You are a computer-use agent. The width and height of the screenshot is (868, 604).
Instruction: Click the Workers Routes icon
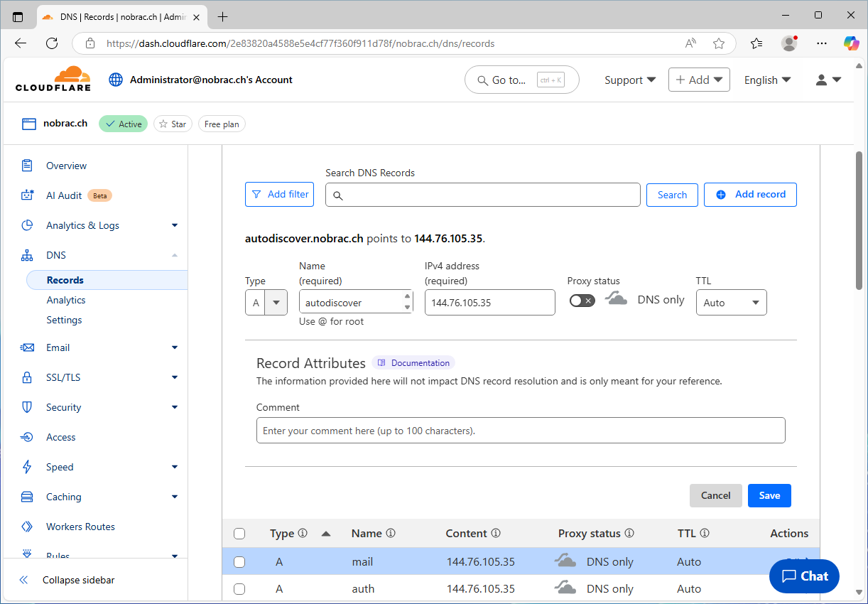click(x=27, y=527)
